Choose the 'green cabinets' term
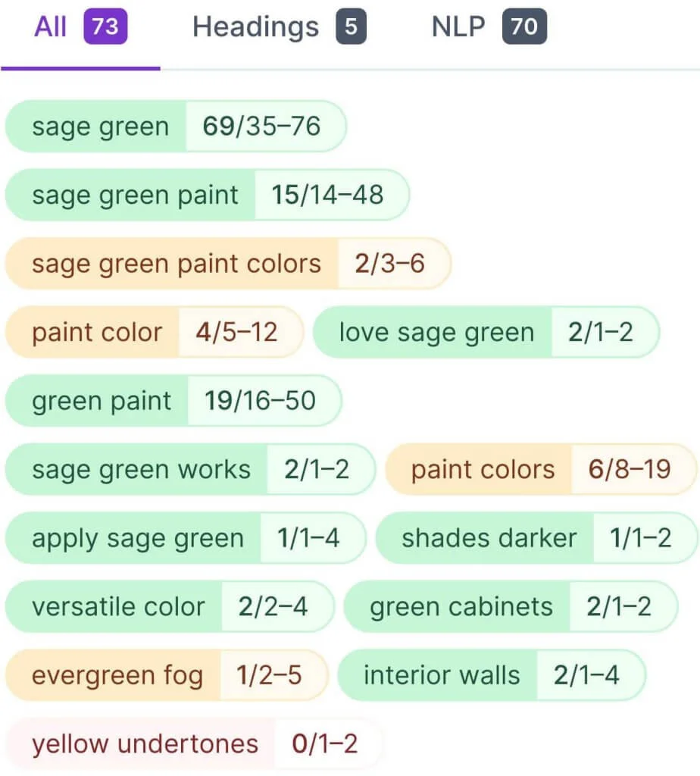700x776 pixels. pyautogui.click(x=510, y=607)
